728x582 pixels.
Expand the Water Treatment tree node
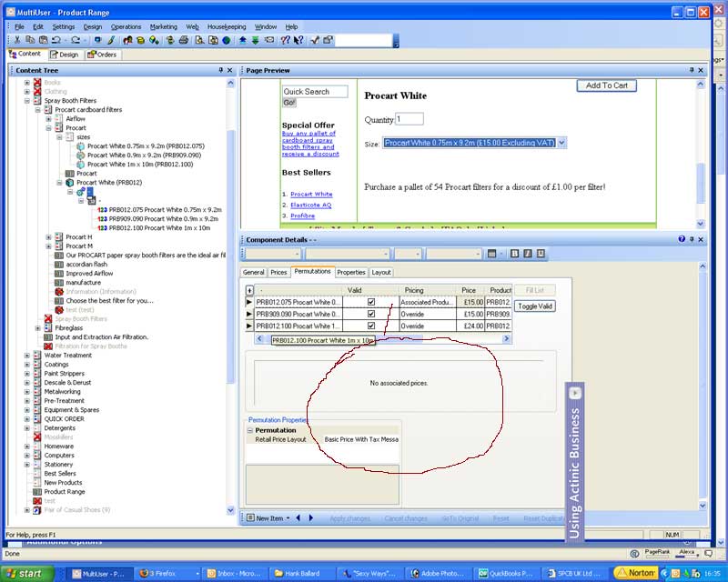[27, 356]
